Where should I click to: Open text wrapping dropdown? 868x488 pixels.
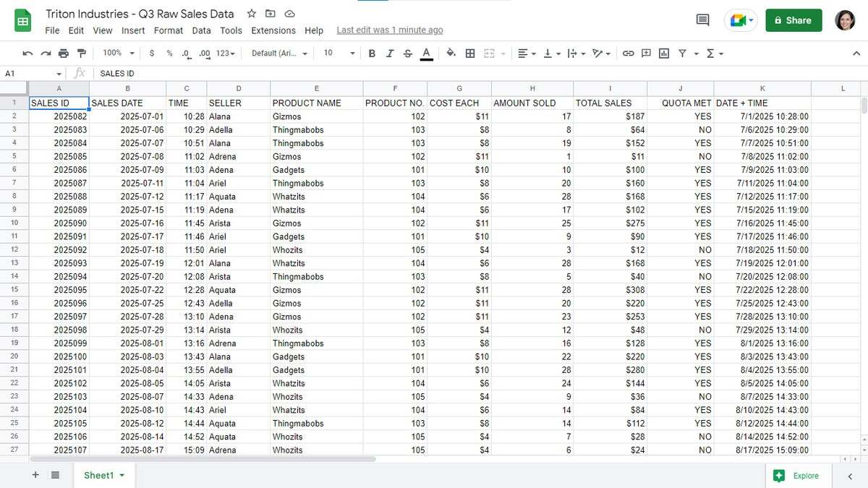click(x=576, y=53)
